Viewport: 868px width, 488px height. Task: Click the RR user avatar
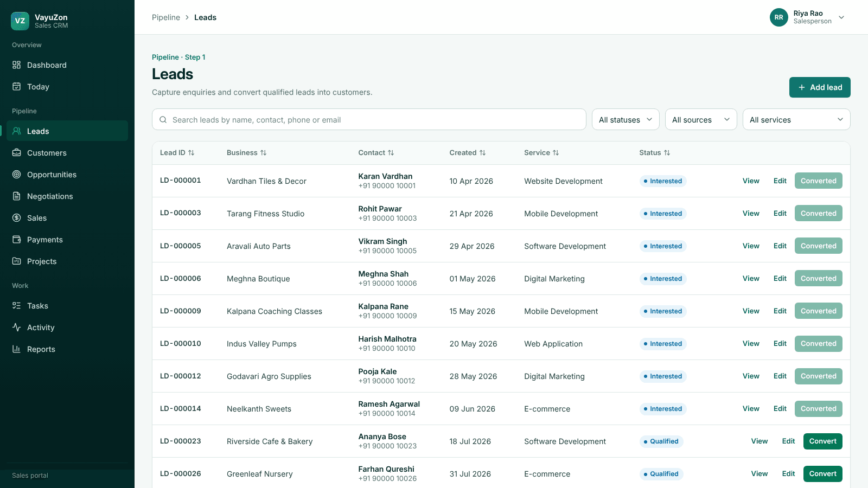coord(778,17)
